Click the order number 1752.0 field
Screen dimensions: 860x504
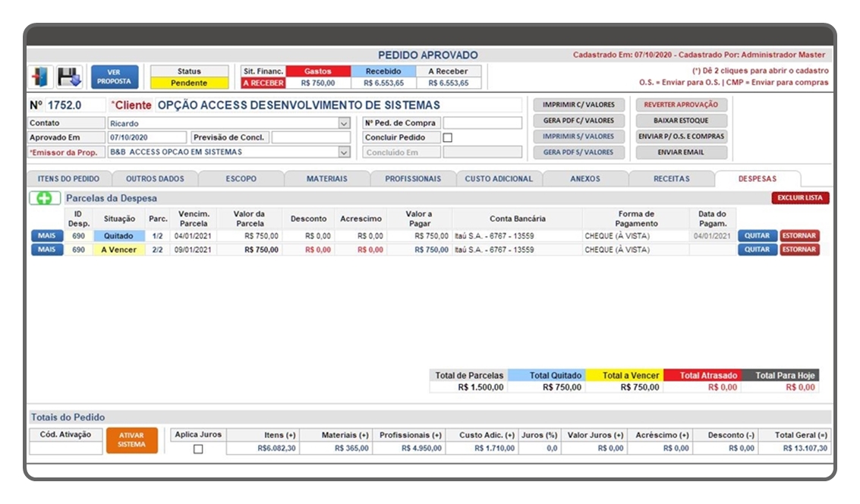tap(75, 106)
